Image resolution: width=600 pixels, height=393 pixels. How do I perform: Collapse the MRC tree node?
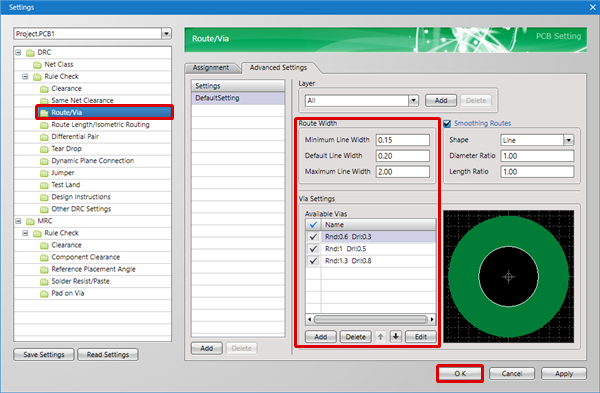coord(18,221)
